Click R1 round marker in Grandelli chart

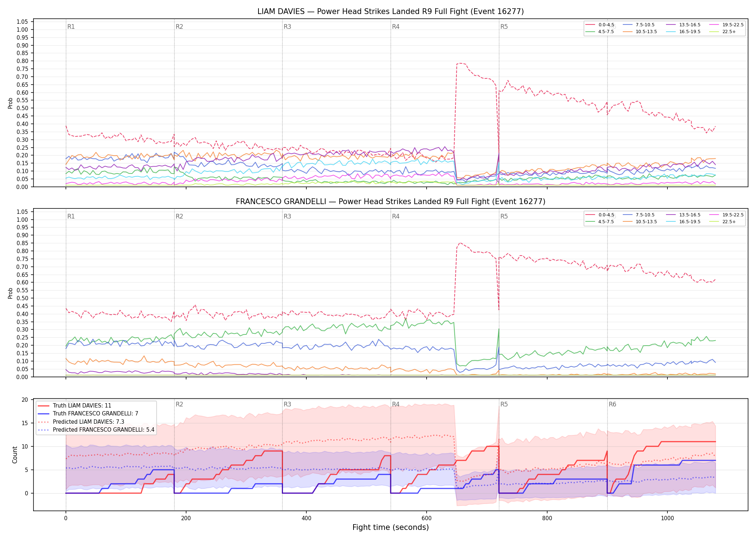(71, 216)
